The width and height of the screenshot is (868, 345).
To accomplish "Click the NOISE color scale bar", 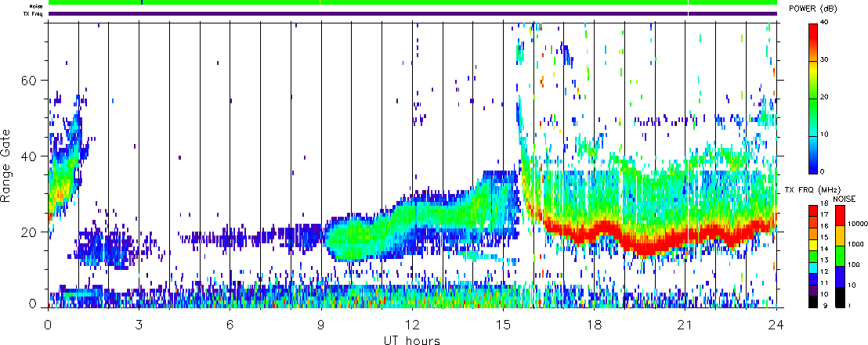I will click(x=839, y=256).
